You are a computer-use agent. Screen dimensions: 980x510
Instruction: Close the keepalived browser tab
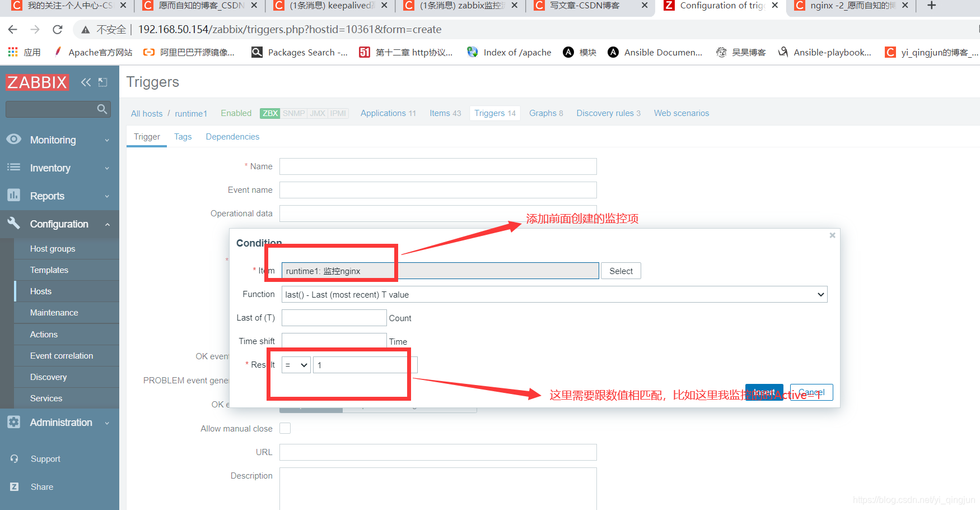pyautogui.click(x=384, y=6)
